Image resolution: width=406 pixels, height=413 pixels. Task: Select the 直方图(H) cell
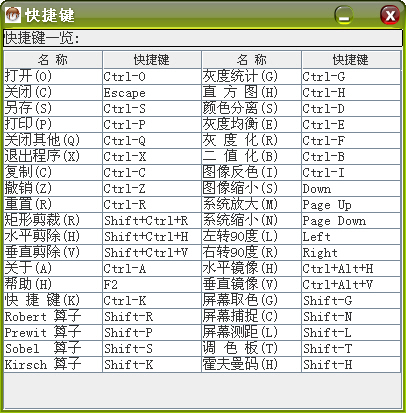click(251, 93)
